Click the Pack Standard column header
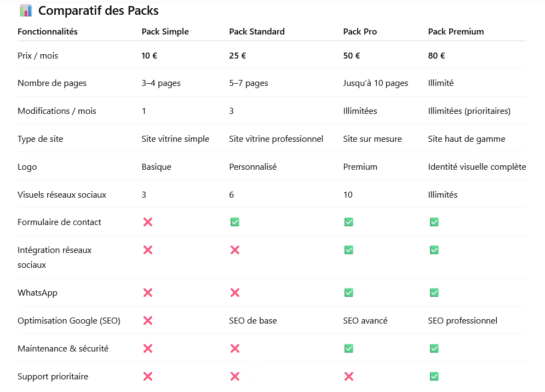 click(x=257, y=32)
